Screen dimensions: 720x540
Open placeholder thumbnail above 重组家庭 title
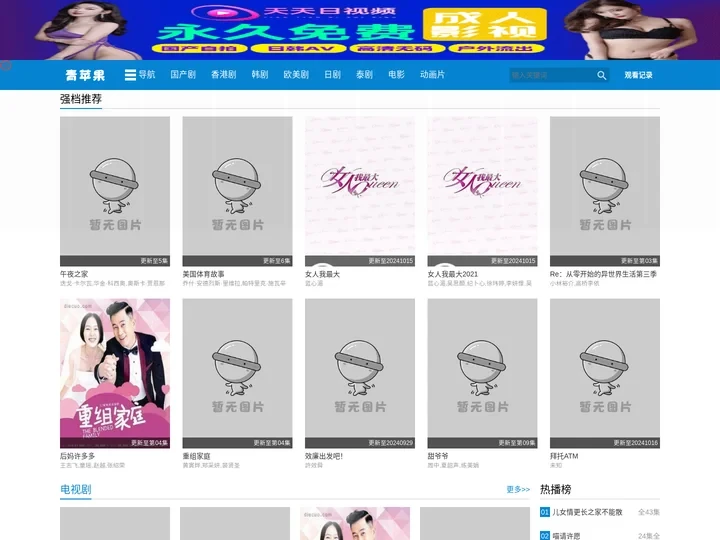[x=237, y=373]
